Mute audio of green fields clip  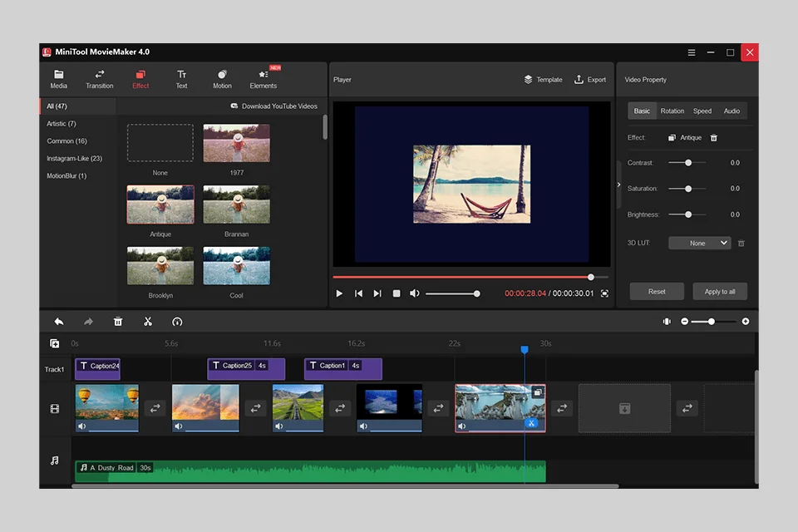[x=279, y=426]
